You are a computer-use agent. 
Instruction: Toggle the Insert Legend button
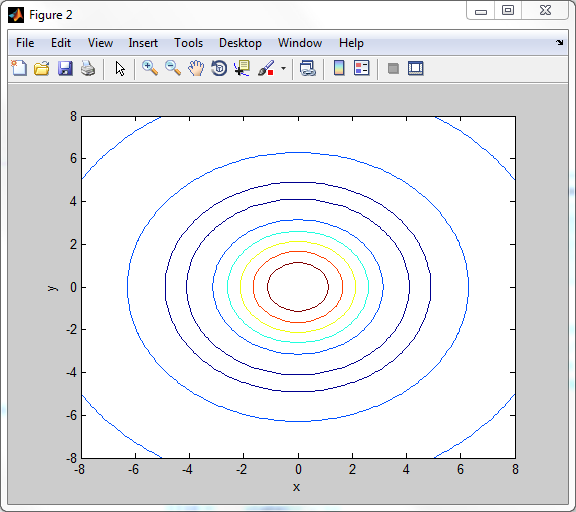click(362, 68)
